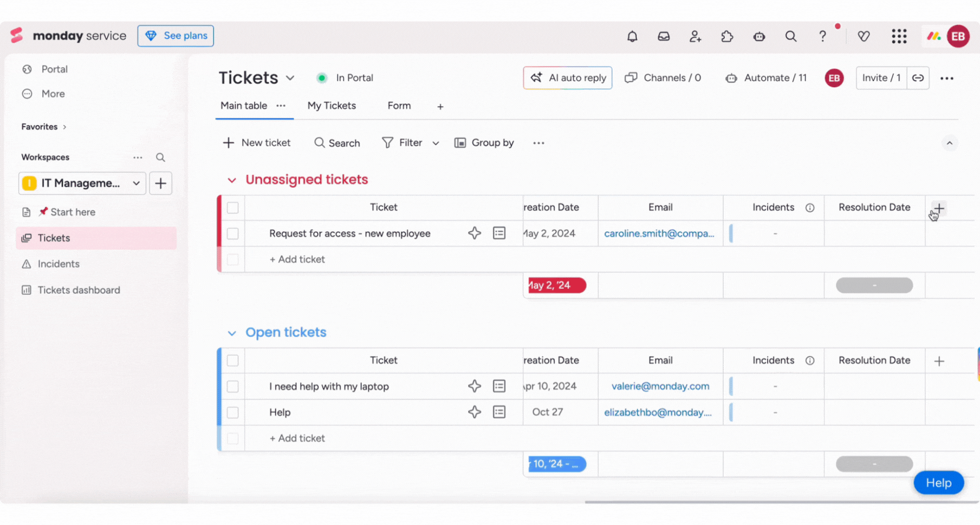
Task: Collapse the Unassigned tickets group
Action: tap(232, 180)
